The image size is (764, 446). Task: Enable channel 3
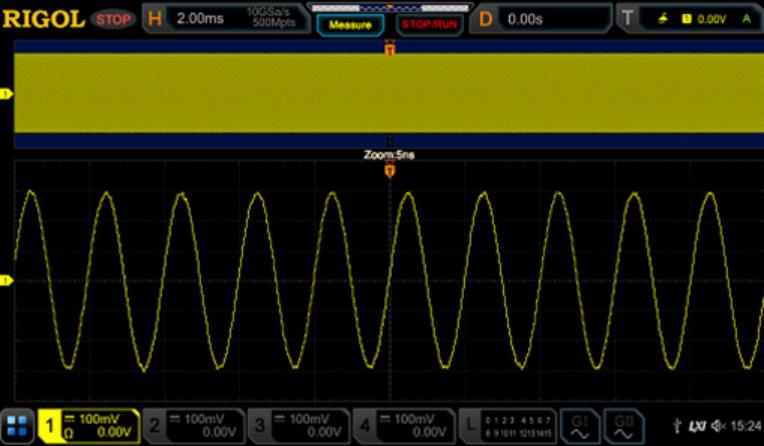(299, 425)
